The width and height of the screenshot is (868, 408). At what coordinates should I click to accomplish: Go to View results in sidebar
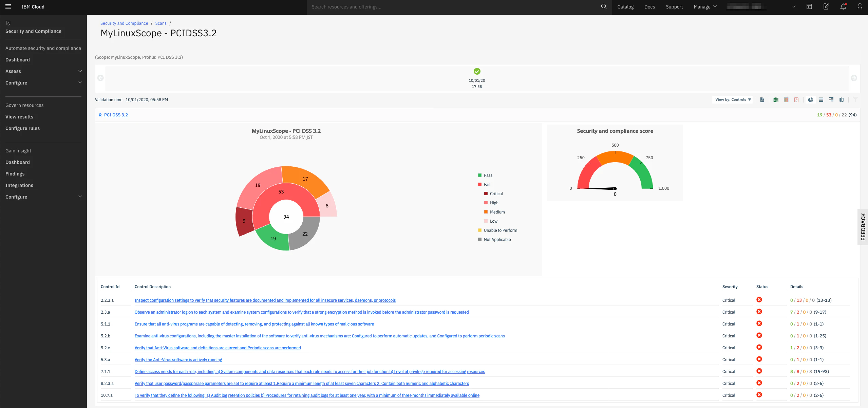[x=19, y=117]
